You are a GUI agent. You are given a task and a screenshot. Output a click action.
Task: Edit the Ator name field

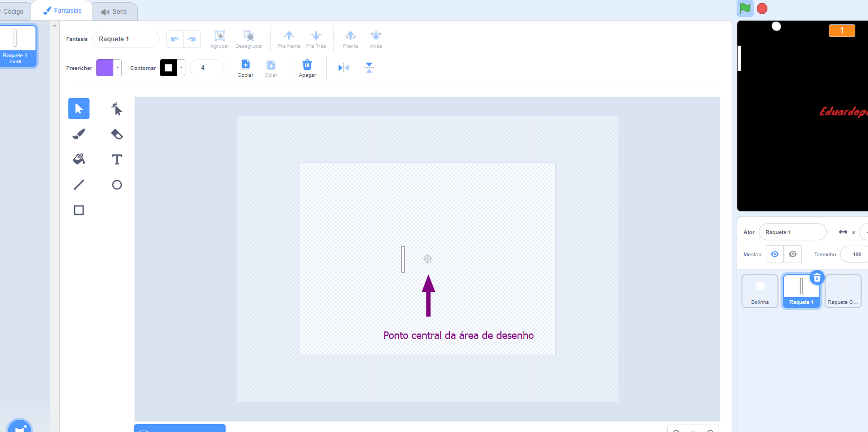point(792,232)
